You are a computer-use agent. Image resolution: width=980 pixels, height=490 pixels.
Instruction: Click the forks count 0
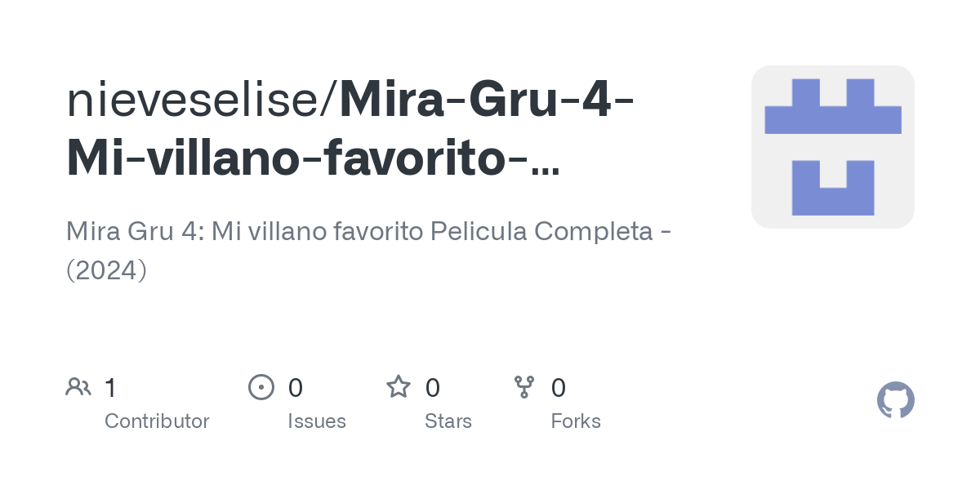[559, 388]
